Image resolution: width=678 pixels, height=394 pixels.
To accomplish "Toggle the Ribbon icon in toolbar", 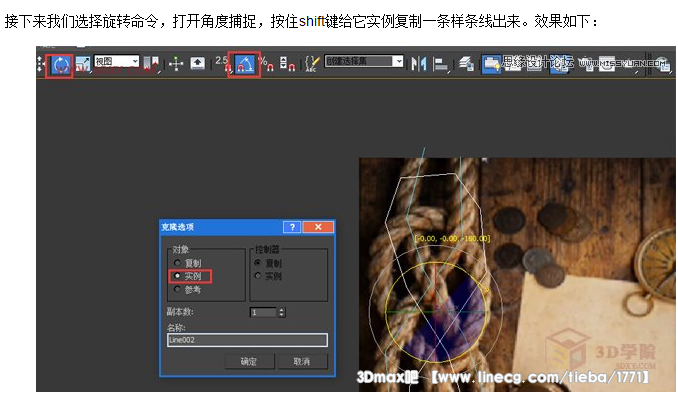I will point(492,64).
